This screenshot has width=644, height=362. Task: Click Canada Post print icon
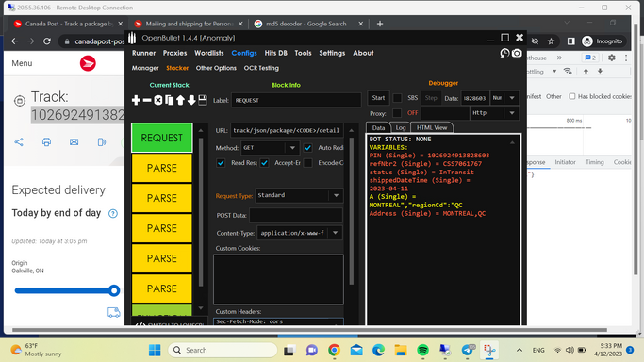[x=46, y=142]
